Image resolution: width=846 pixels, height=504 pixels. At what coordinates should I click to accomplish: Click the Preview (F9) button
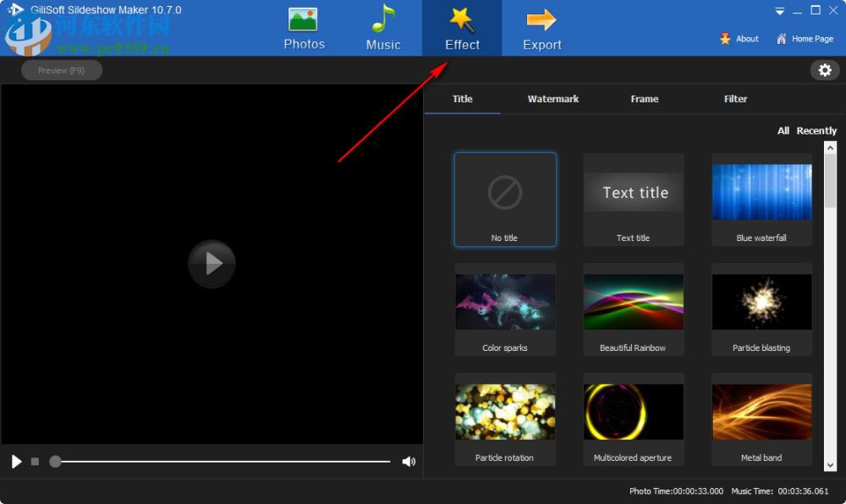(x=61, y=70)
